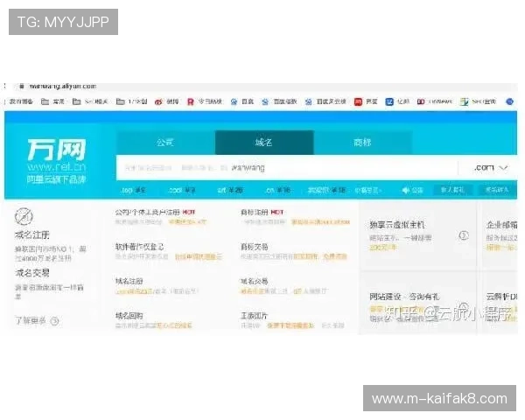
Task: Open 域名回购 link
Action: [129, 316]
